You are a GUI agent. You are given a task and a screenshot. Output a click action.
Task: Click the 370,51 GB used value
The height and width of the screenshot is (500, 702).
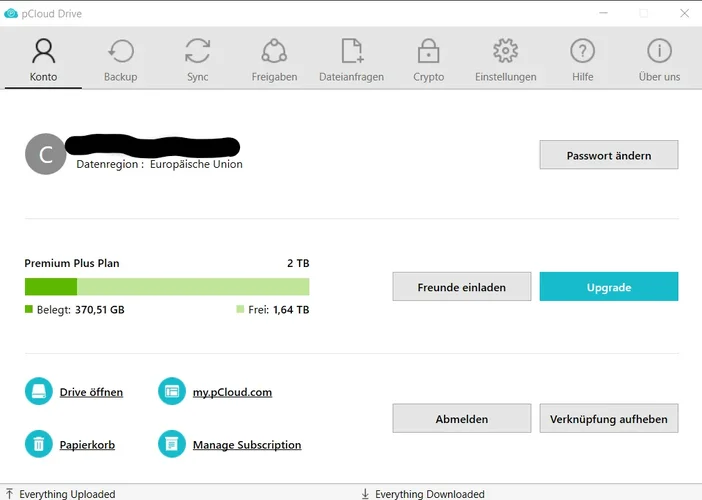click(x=100, y=310)
